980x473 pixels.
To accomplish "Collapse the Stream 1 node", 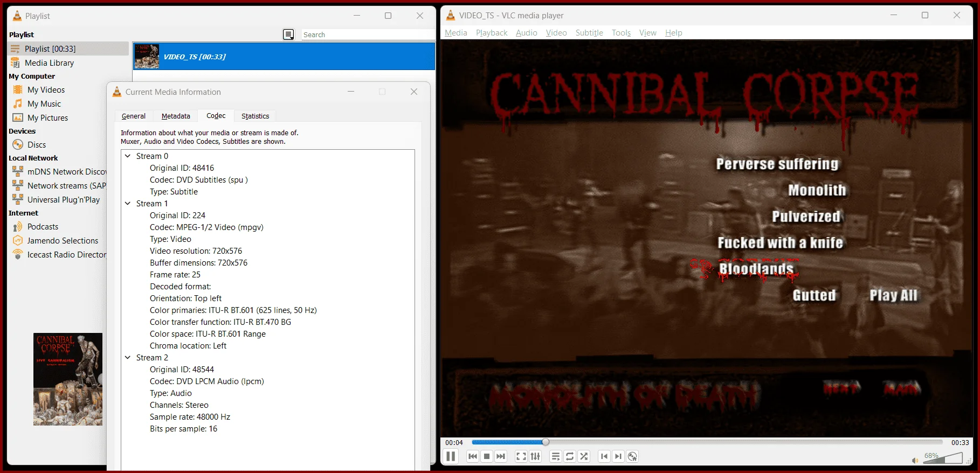I will [x=128, y=204].
